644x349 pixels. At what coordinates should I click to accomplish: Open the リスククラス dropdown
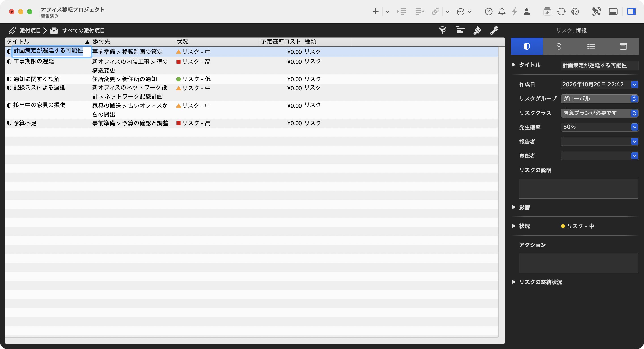tap(599, 113)
